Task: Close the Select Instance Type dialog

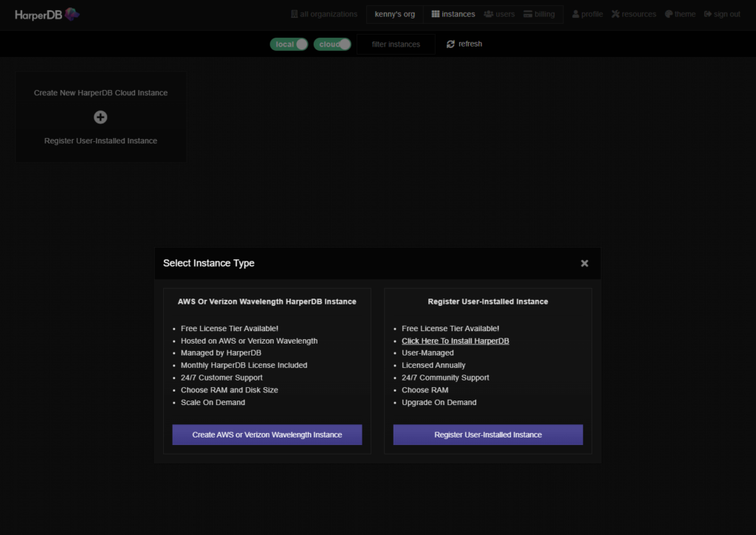Action: (x=585, y=263)
